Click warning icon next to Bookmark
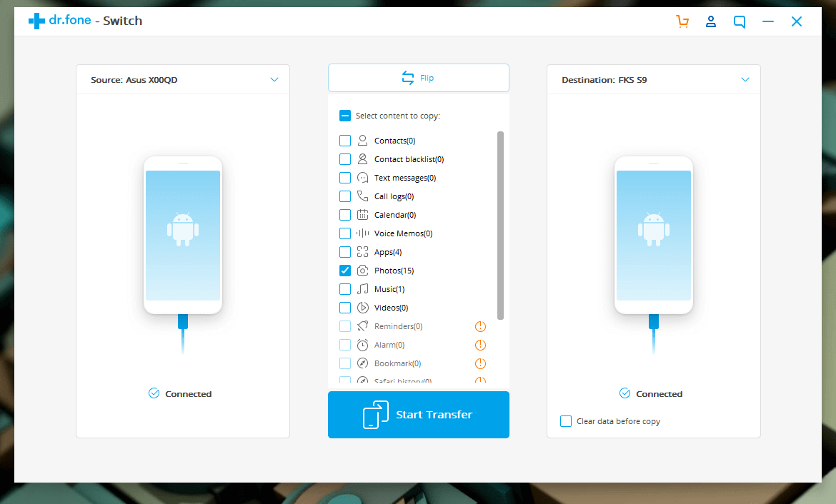Viewport: 836px width, 504px height. pos(480,363)
